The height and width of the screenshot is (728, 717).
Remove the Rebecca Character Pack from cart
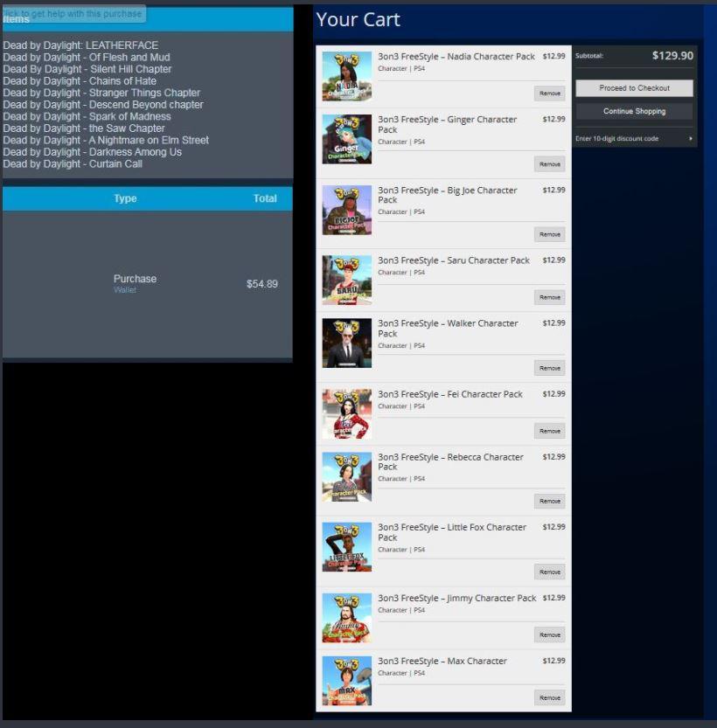pos(549,501)
